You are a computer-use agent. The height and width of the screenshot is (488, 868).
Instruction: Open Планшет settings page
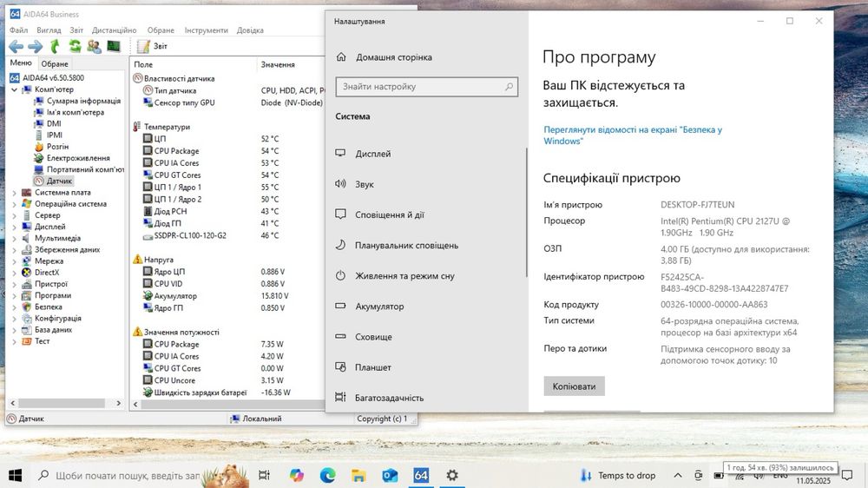point(426,366)
